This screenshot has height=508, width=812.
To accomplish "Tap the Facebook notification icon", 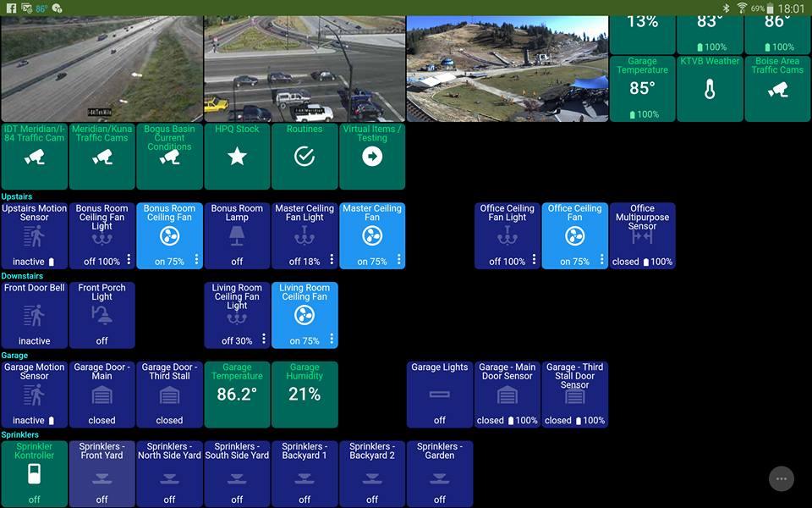I will click(11, 8).
